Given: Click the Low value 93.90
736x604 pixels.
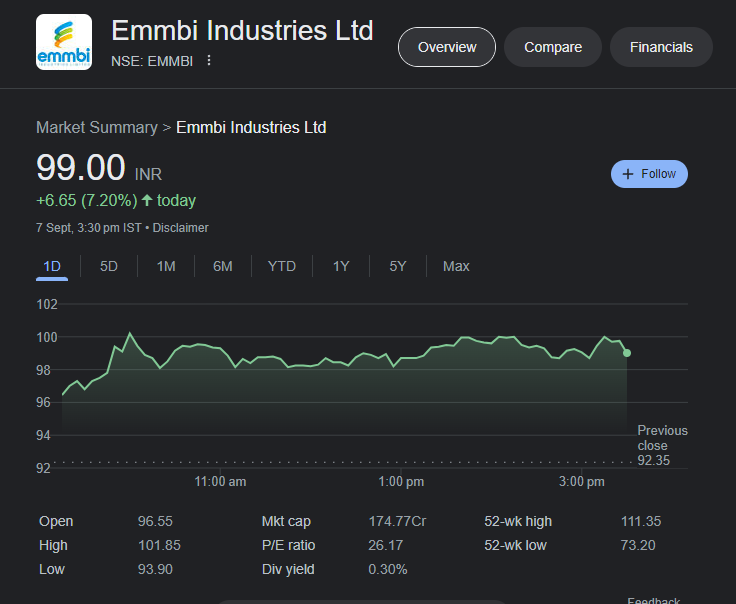Looking at the screenshot, I should 155,569.
